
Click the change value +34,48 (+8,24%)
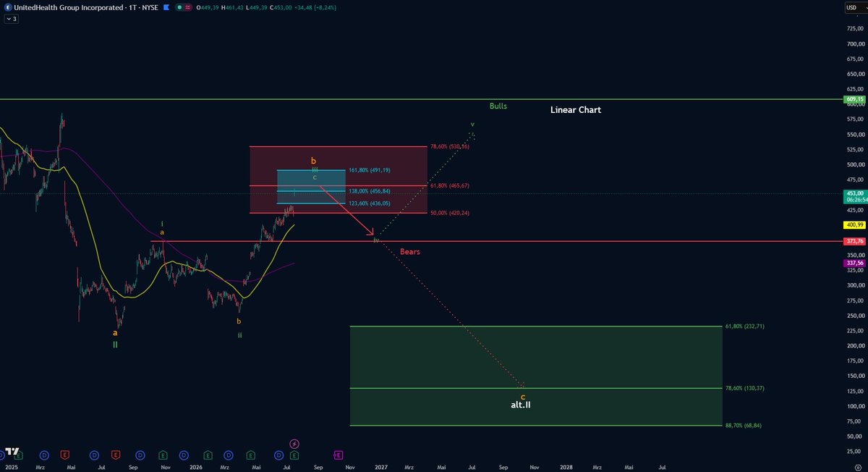pos(315,7)
